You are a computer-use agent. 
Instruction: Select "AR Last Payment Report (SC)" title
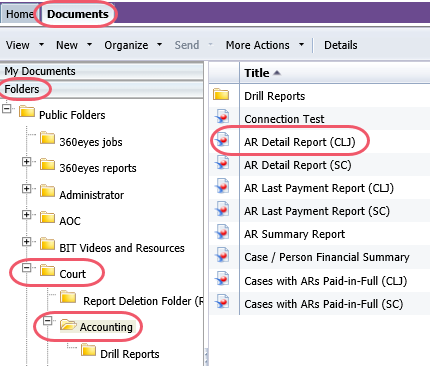[317, 211]
